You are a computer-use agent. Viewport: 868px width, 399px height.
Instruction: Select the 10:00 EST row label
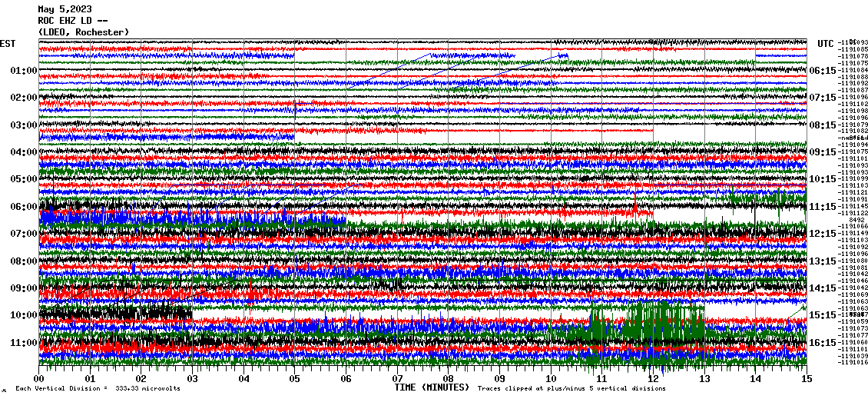point(24,315)
